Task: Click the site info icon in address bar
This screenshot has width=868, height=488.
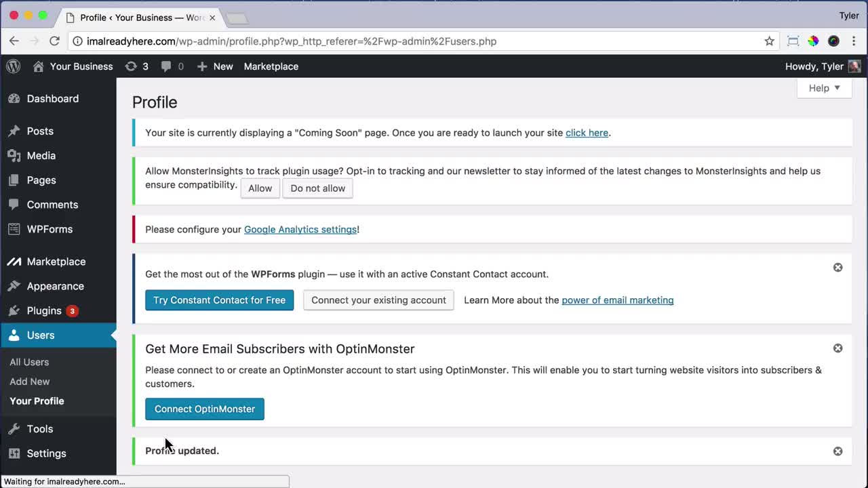Action: [x=77, y=41]
